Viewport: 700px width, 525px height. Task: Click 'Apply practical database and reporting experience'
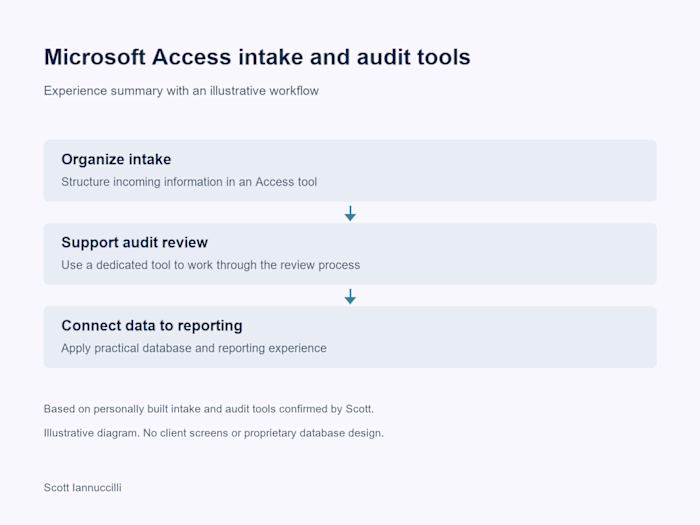point(194,348)
